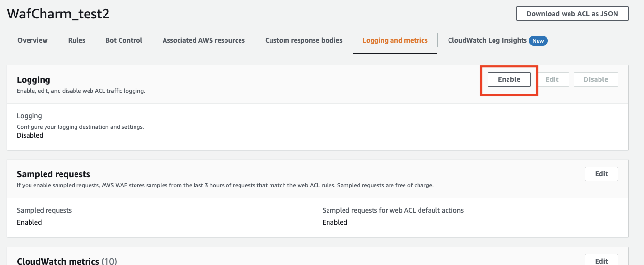Click Enabled status under Sampled requests label

(x=30, y=222)
